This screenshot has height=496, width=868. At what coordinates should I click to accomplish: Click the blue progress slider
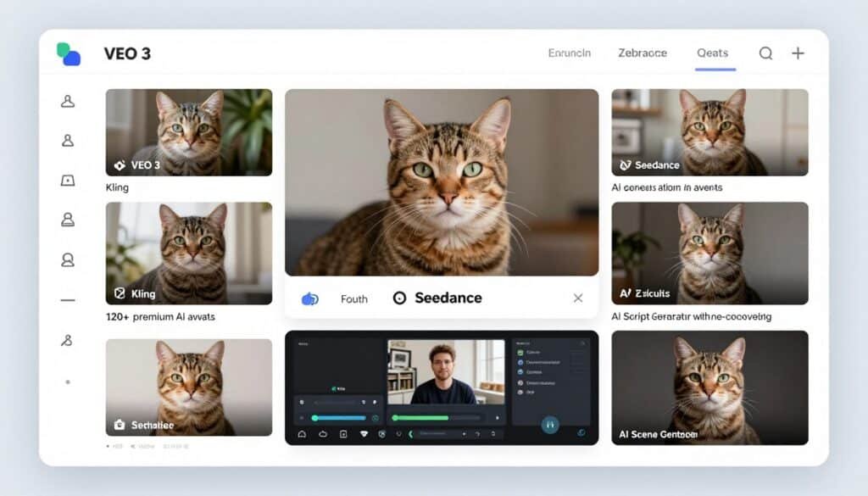(339, 418)
